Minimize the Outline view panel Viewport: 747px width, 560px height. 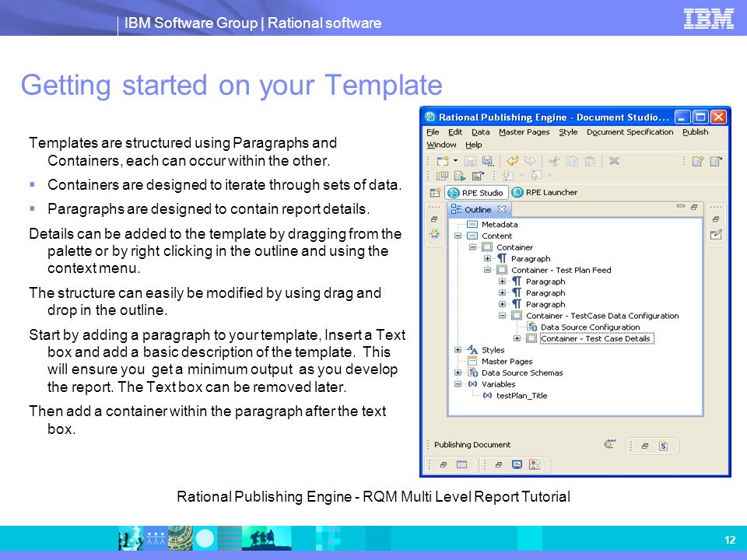[x=681, y=206]
